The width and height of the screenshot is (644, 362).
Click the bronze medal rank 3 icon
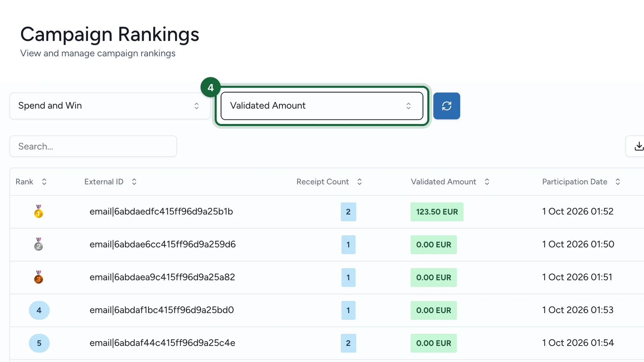click(x=39, y=278)
